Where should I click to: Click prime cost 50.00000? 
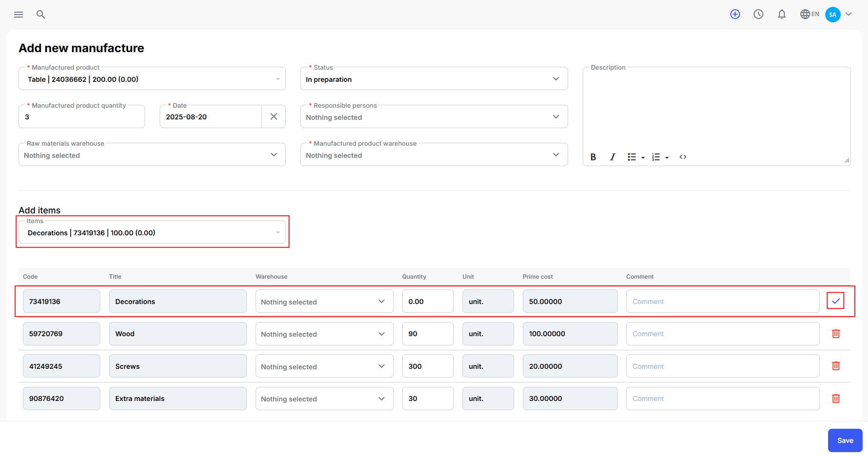pos(570,302)
